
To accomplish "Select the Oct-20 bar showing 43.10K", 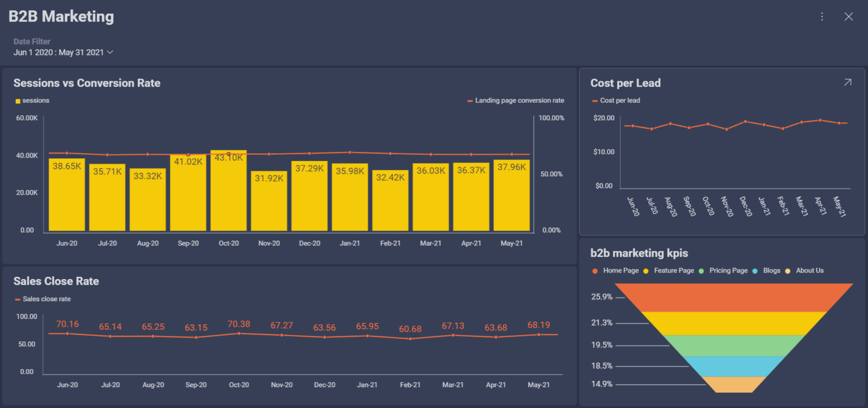I will (228, 192).
